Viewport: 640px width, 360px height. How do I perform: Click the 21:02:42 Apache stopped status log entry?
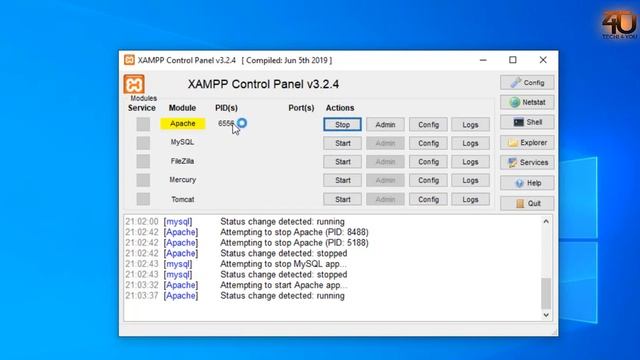coord(236,253)
